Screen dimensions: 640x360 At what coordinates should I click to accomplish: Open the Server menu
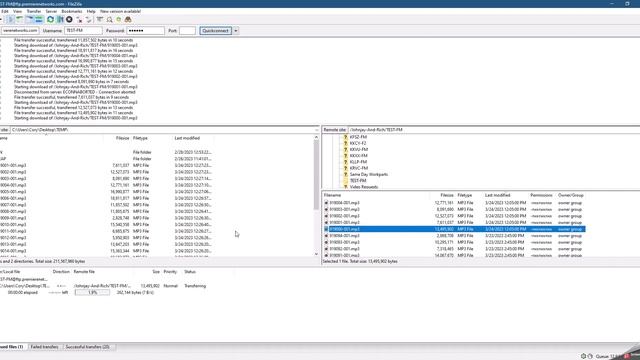click(51, 11)
